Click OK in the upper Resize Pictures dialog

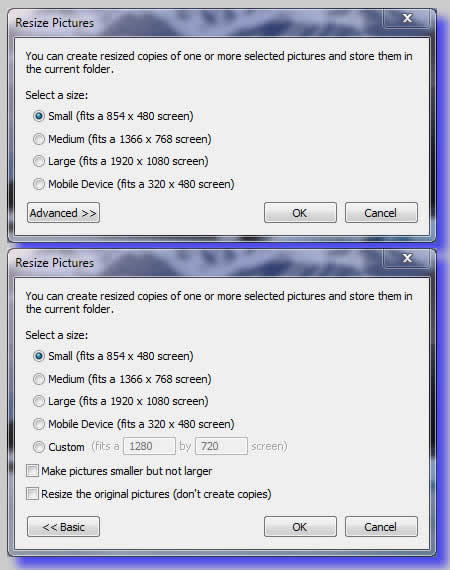tap(300, 213)
